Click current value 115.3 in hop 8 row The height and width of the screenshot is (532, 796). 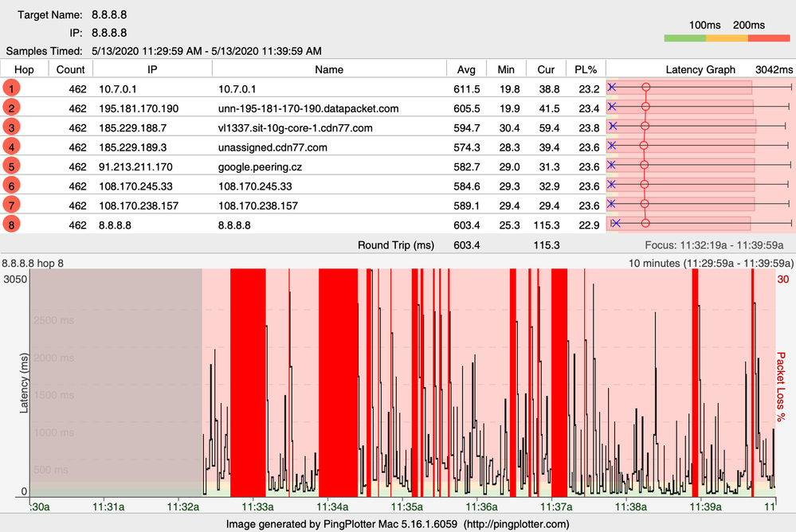(547, 225)
